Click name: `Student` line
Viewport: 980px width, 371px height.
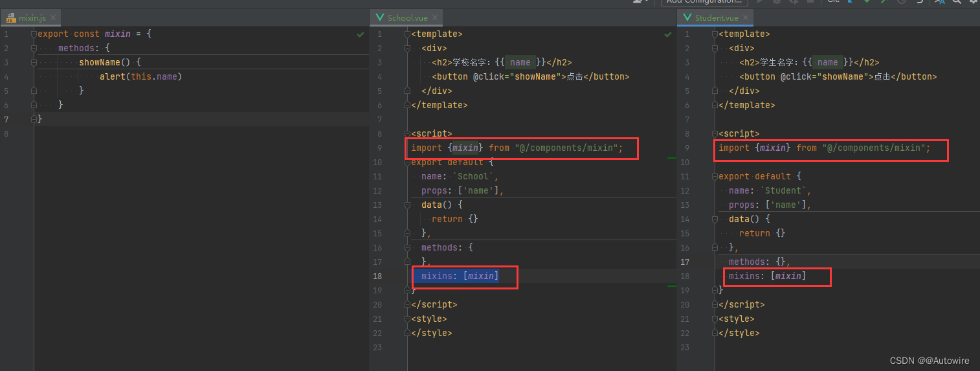tap(770, 190)
